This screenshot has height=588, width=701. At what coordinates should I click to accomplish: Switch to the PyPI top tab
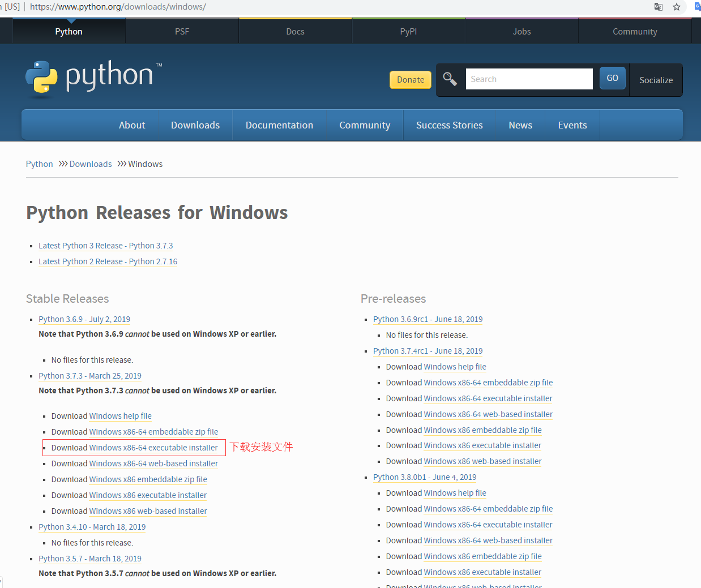[408, 32]
